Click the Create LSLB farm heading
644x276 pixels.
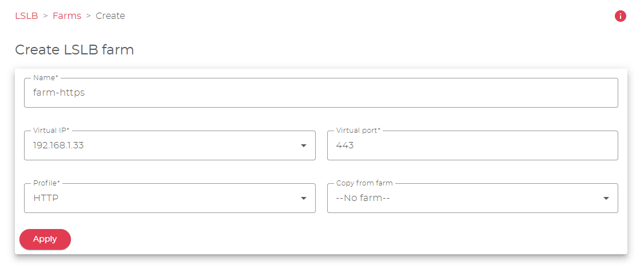(74, 50)
